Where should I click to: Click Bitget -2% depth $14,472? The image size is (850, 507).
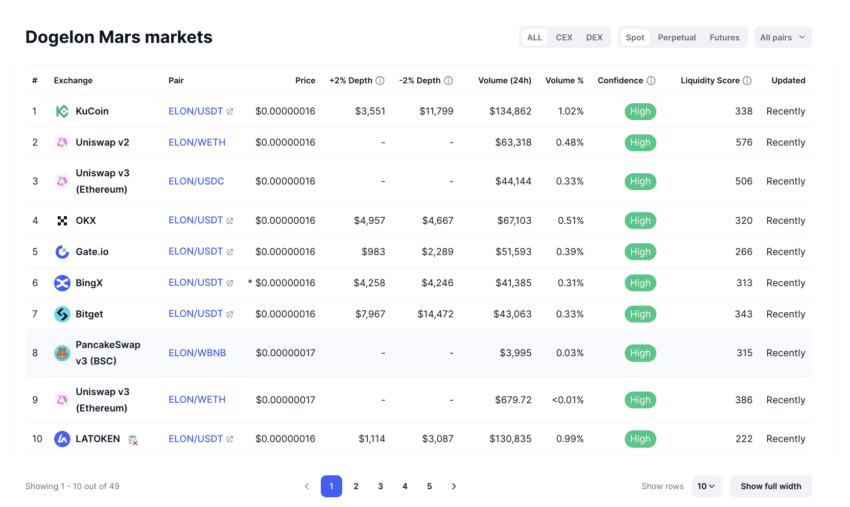(x=435, y=314)
